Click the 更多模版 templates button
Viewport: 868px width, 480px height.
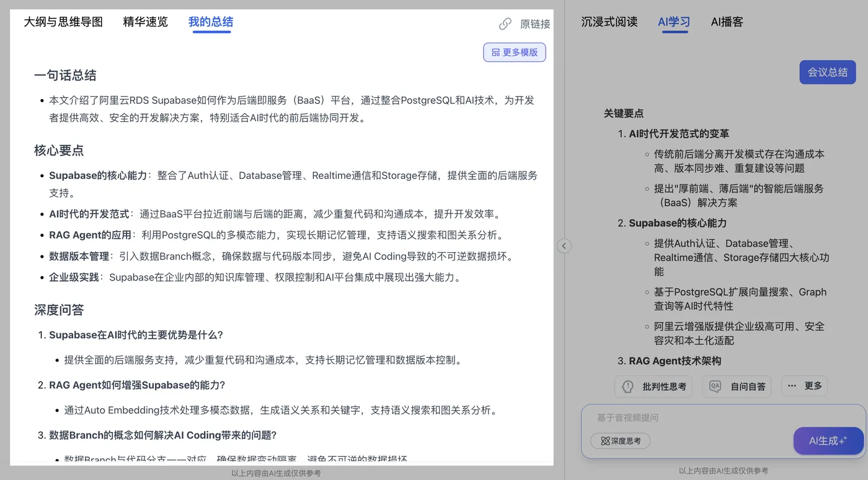(515, 52)
